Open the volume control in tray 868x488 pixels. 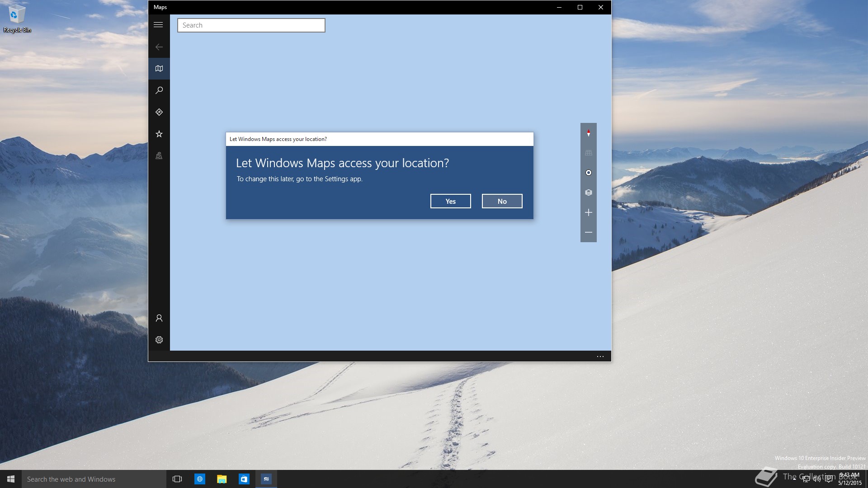[817, 479]
